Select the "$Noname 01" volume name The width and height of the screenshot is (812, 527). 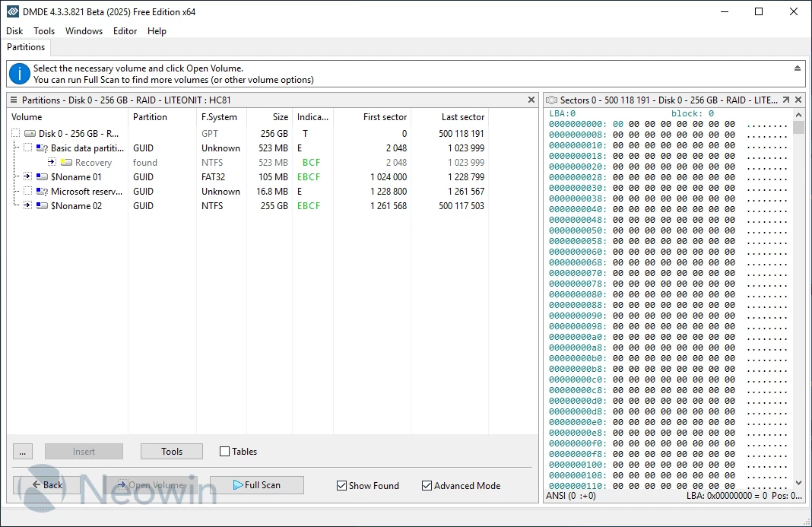pyautogui.click(x=76, y=177)
